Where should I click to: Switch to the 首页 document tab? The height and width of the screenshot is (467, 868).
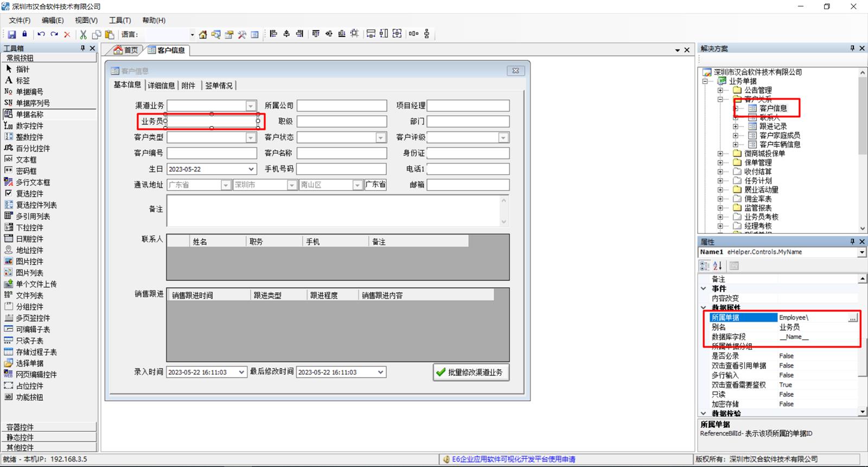pos(126,50)
